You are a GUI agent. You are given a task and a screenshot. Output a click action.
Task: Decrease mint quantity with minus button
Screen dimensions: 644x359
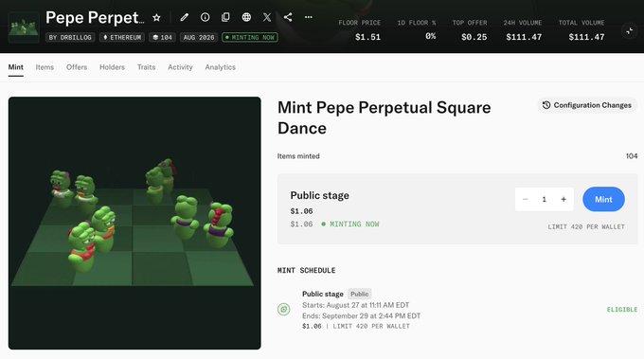point(525,199)
